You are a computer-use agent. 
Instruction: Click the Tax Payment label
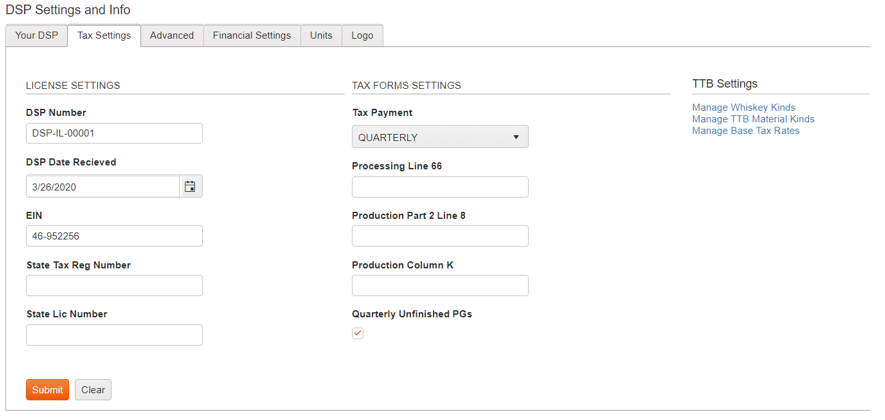(382, 113)
